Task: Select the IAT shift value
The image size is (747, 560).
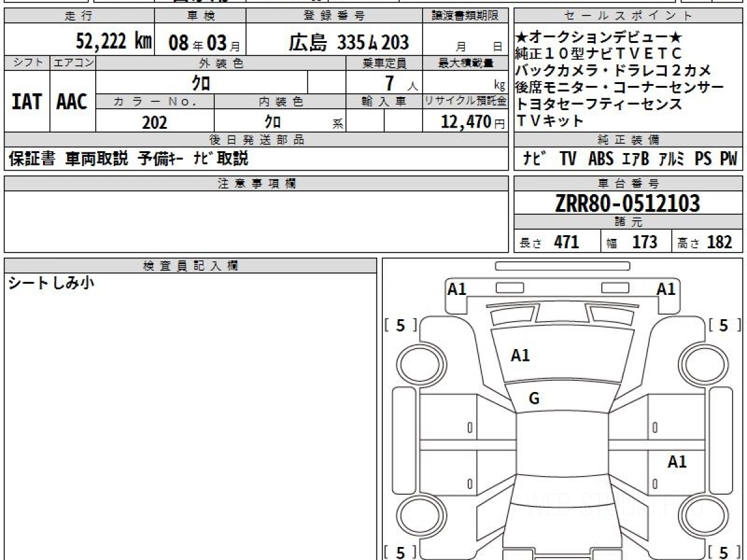Action: click(x=27, y=101)
